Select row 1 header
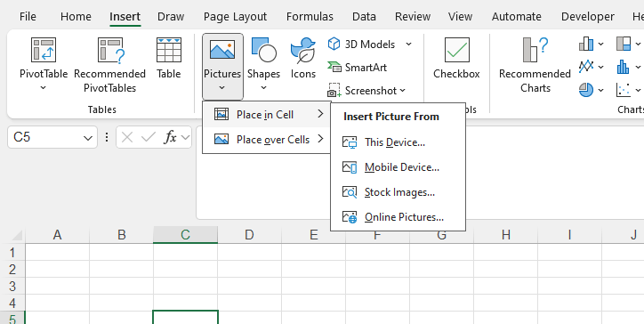 click(12, 252)
